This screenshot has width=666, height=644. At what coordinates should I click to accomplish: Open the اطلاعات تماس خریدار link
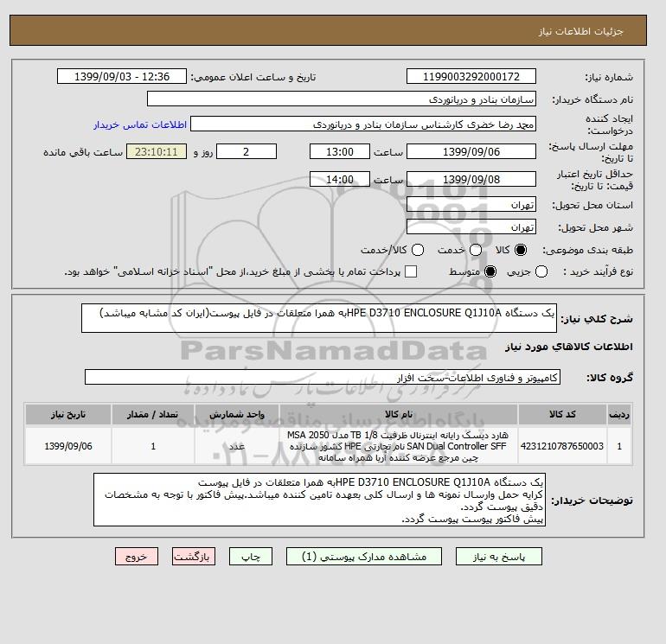point(140,124)
